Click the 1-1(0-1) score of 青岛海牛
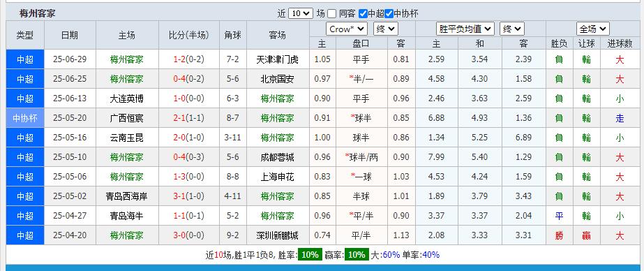 click(189, 216)
